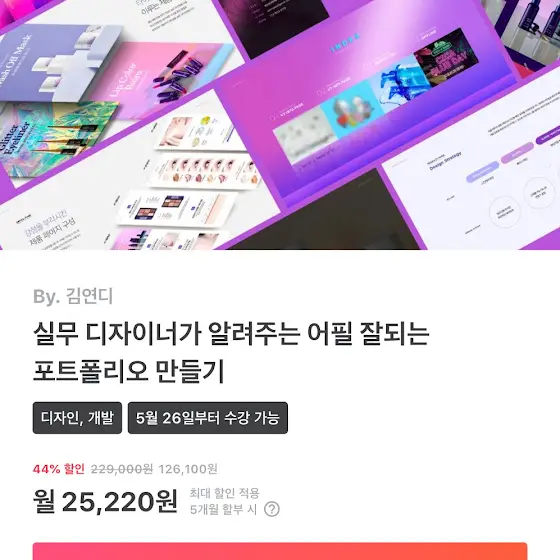Select the monthly price '월 25,220원'
Viewport: 560px width, 560px height.
(x=105, y=501)
